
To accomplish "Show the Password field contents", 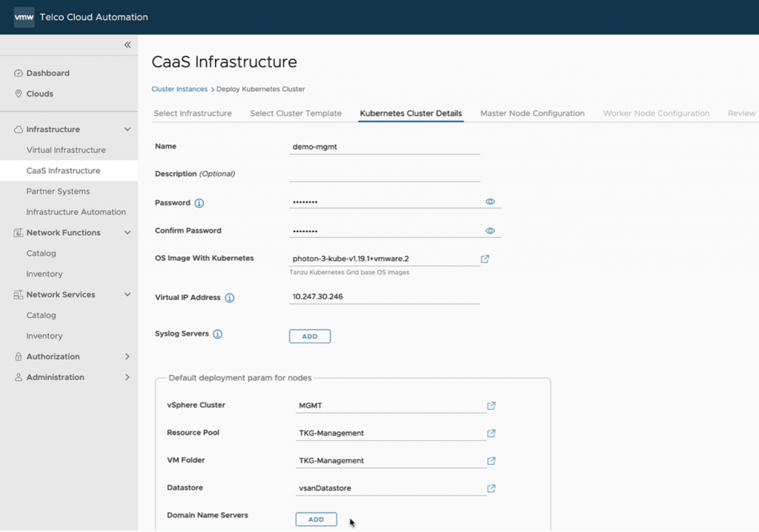I will (x=490, y=202).
